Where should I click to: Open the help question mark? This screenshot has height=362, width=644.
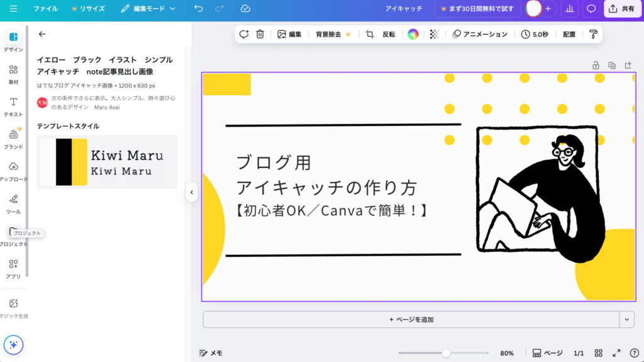tap(634, 353)
